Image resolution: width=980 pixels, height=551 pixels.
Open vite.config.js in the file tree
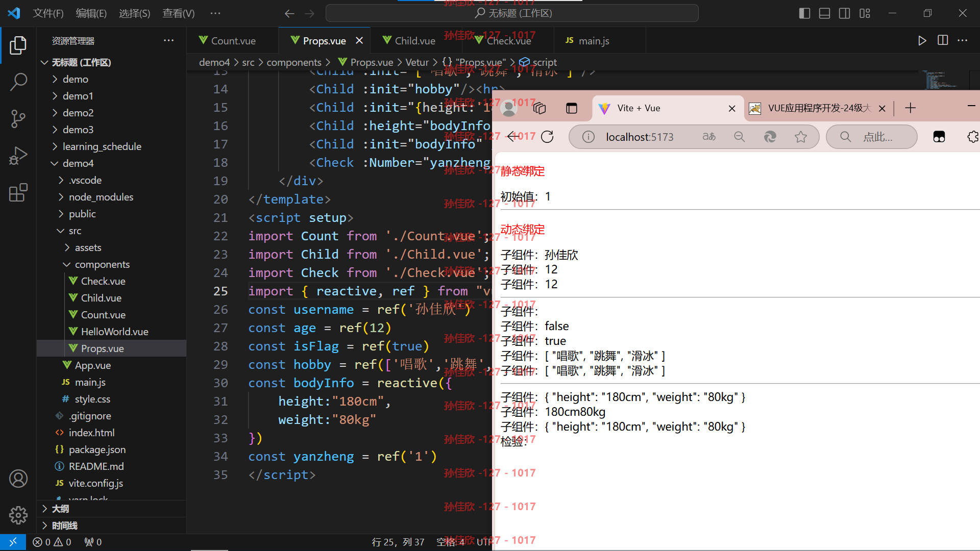[96, 483]
